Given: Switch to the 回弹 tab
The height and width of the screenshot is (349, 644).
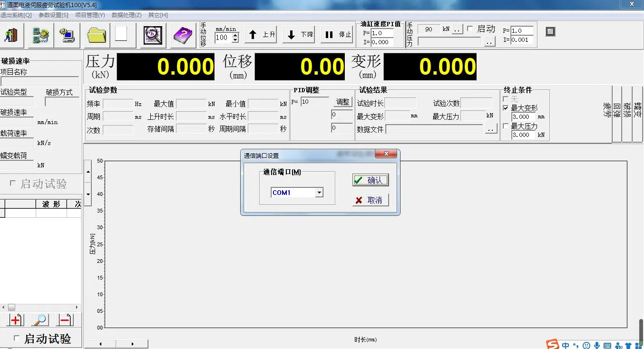Looking at the screenshot, I should coord(617,114).
